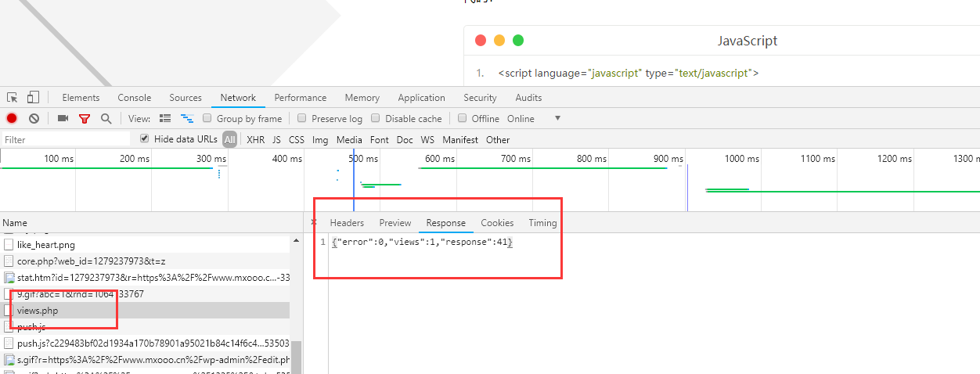Screen dimensions: 980x374
Task: Click the capture screenshots camera icon
Action: (x=63, y=119)
